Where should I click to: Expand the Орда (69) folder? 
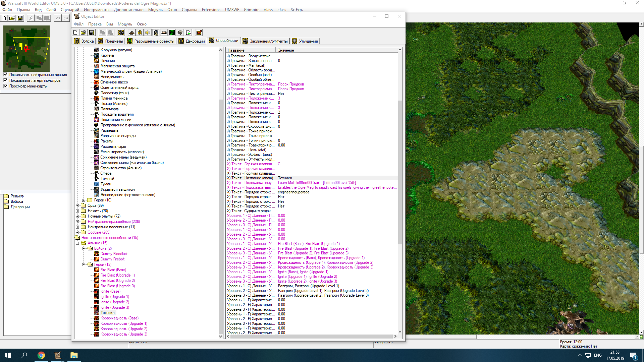click(x=77, y=205)
